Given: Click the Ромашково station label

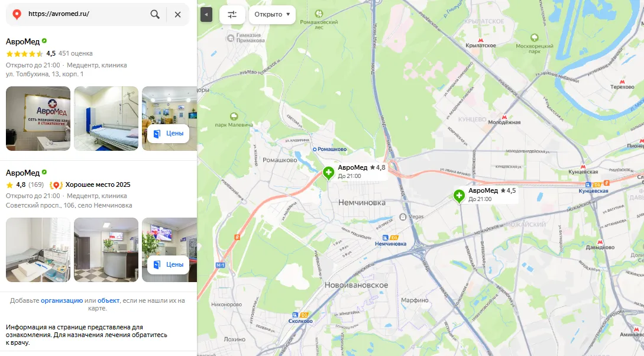Looking at the screenshot, I should point(332,150).
